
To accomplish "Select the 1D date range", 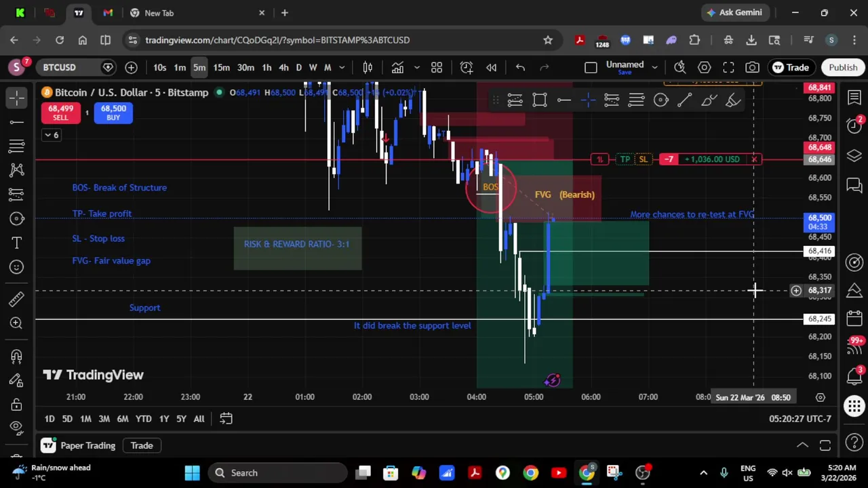I will click(x=50, y=419).
